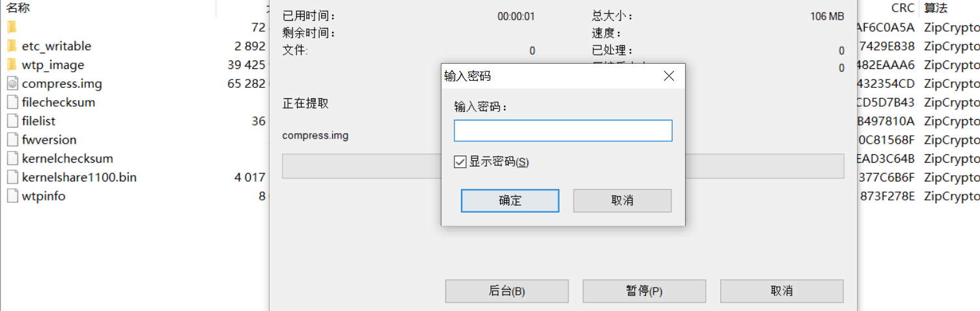Close the 输入密码 dialog

click(x=668, y=76)
